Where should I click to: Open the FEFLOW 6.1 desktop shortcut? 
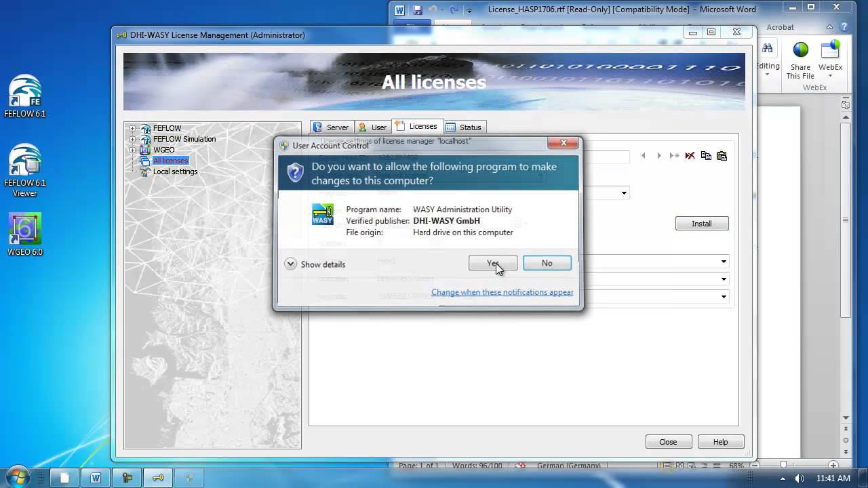coord(25,97)
